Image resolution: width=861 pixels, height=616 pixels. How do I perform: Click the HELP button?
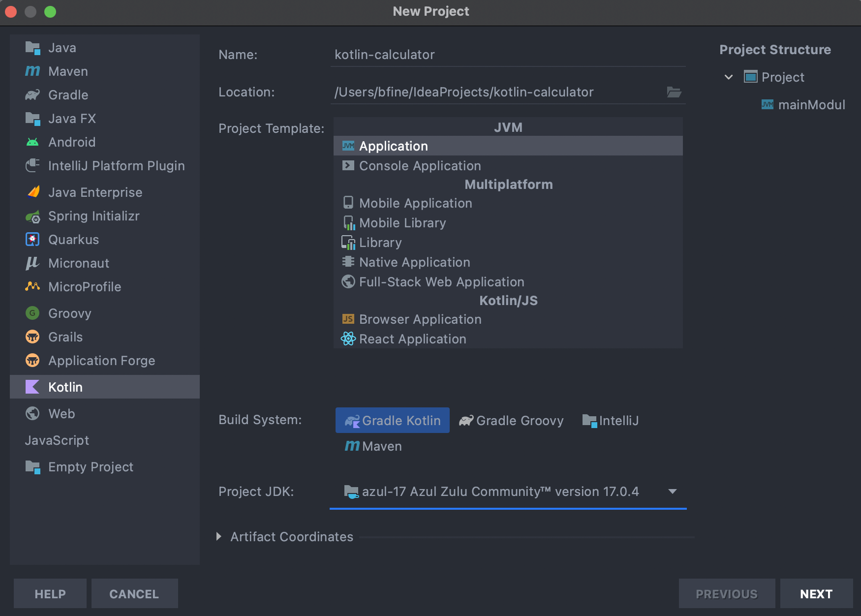50,594
